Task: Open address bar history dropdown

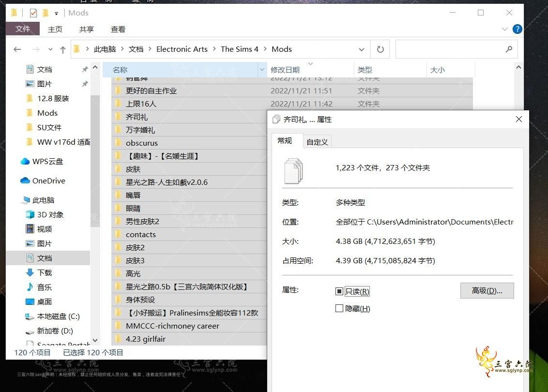Action: 361,49
